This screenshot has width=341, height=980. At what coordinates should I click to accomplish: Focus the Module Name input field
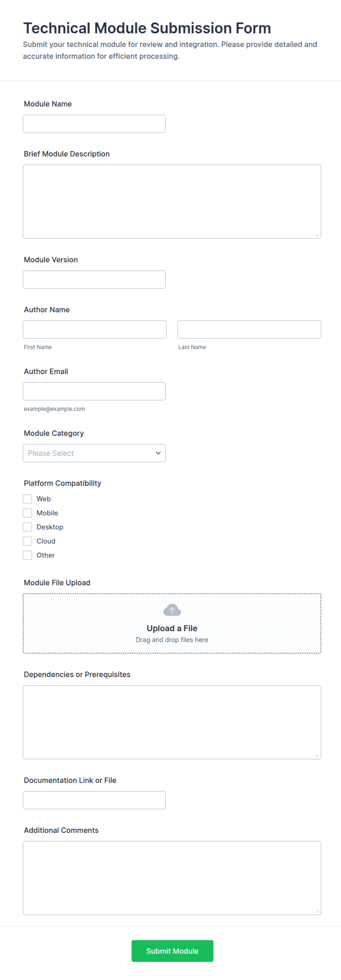click(94, 123)
